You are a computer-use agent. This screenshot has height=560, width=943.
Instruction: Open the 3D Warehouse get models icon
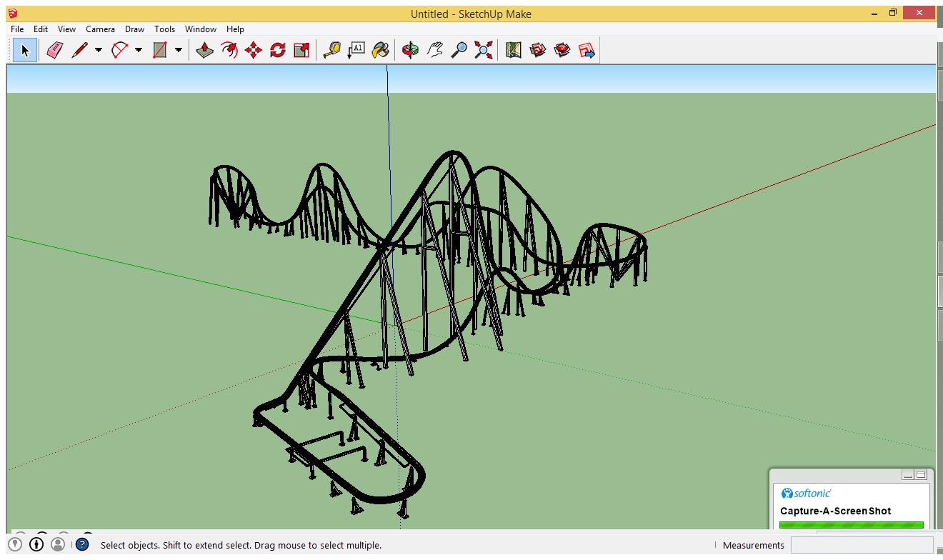[538, 50]
